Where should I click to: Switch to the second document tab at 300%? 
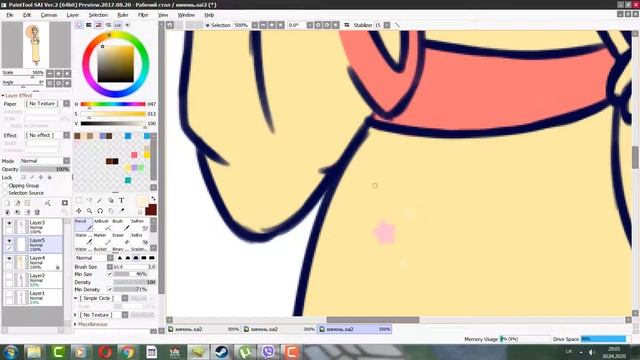tap(280, 329)
